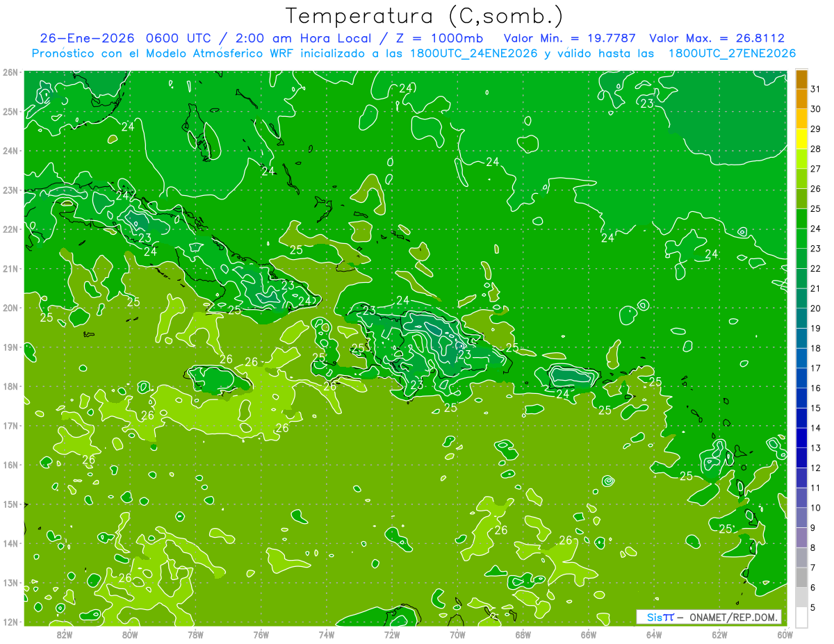The image size is (834, 644).
Task: Click the "18N" latitude axis label
Action: tap(10, 386)
